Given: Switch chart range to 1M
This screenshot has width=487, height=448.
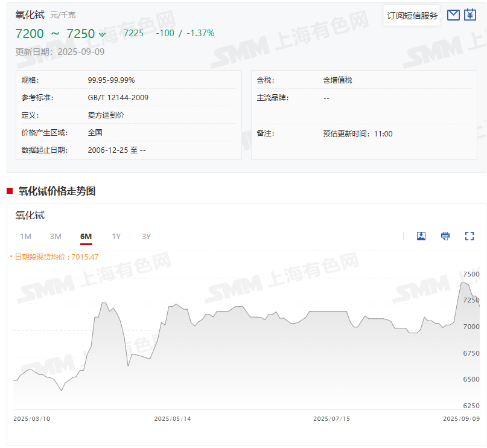Looking at the screenshot, I should click(x=26, y=237).
